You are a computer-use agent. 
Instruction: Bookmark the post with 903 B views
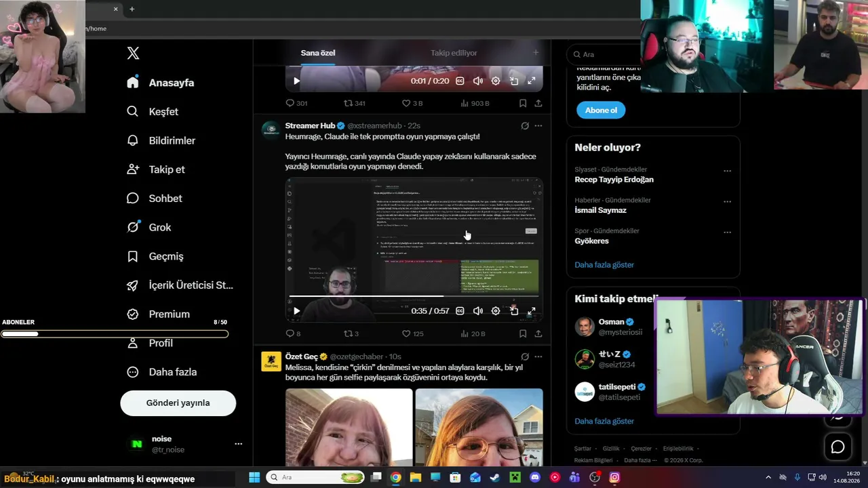[x=523, y=104]
